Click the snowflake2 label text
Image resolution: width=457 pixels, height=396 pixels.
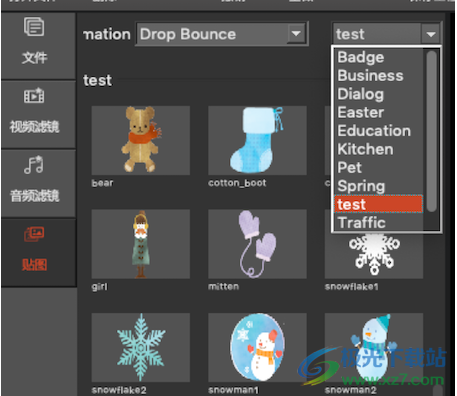tap(119, 390)
